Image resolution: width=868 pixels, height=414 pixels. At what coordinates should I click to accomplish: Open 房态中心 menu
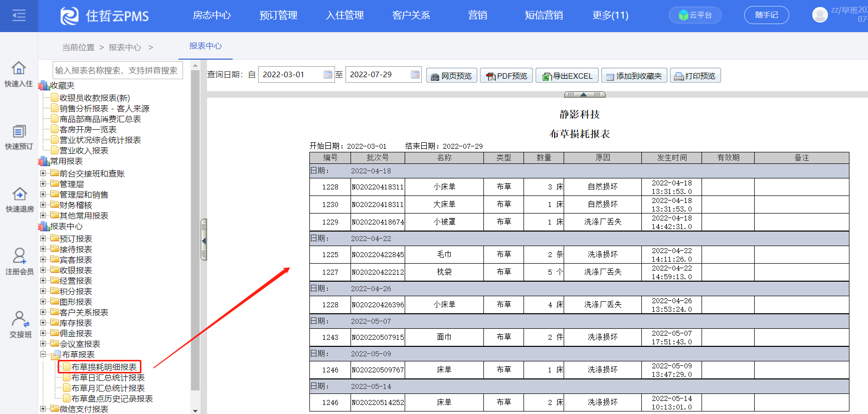point(212,16)
